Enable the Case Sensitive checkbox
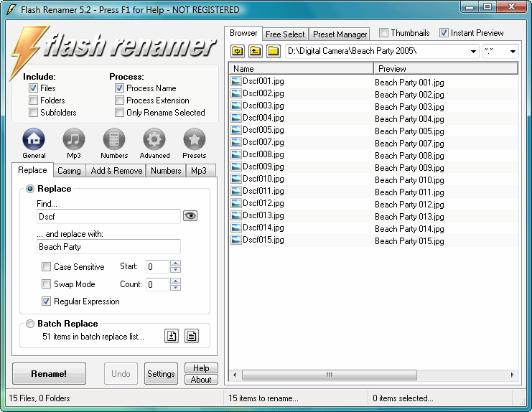Viewport: 532px width, 412px height. pos(46,267)
